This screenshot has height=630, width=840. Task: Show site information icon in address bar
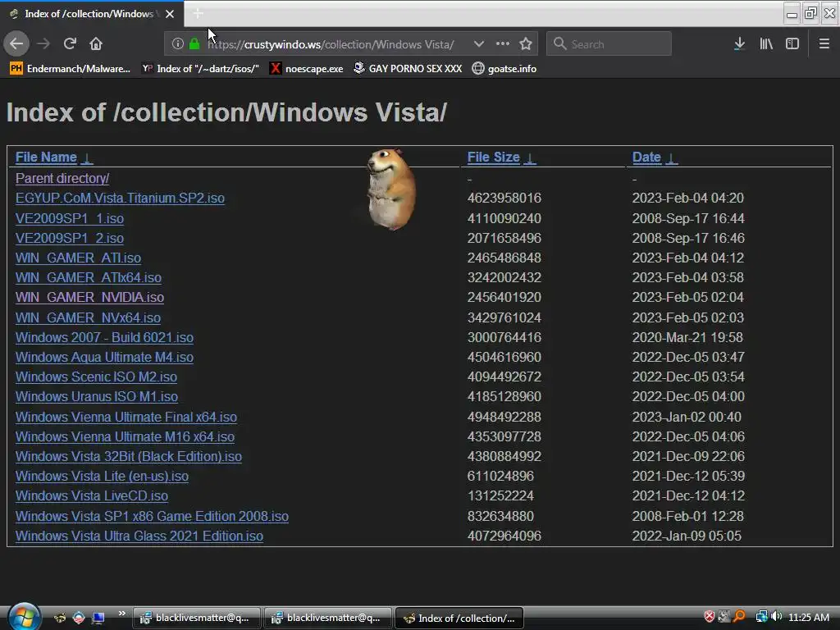click(x=178, y=44)
